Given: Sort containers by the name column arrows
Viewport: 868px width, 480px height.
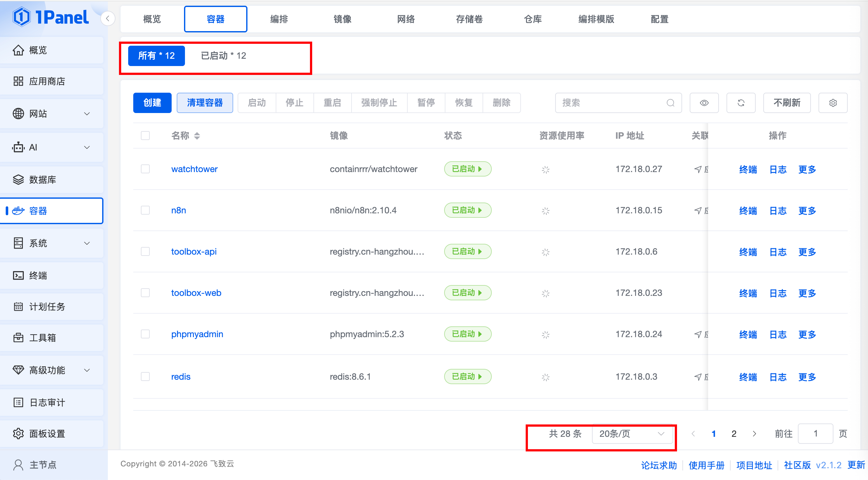Looking at the screenshot, I should [x=197, y=136].
